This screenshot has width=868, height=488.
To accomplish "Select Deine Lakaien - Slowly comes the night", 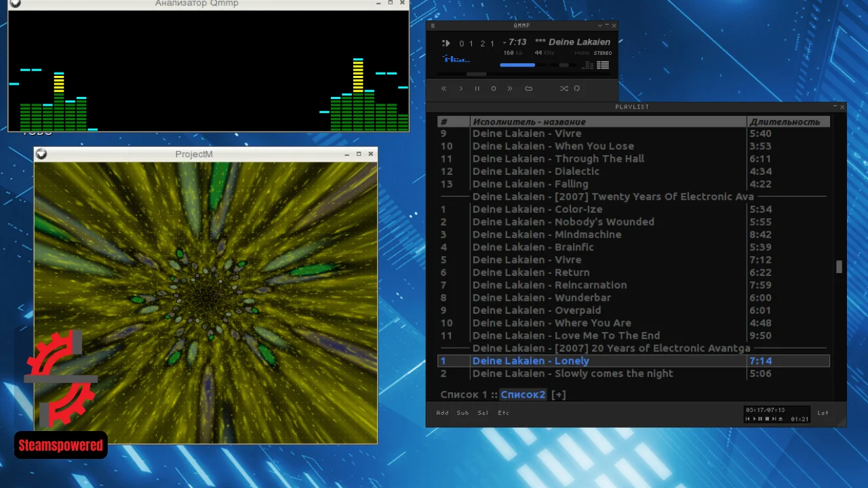I will [x=633, y=373].
